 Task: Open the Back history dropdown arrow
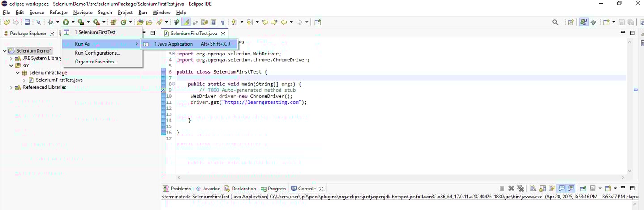(x=291, y=22)
